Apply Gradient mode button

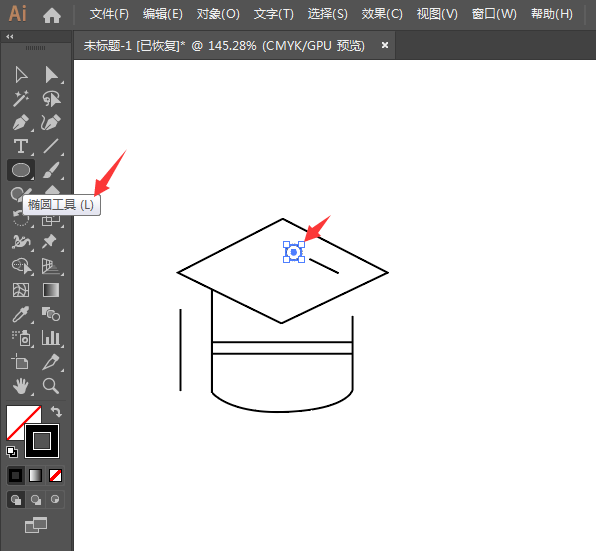point(36,475)
